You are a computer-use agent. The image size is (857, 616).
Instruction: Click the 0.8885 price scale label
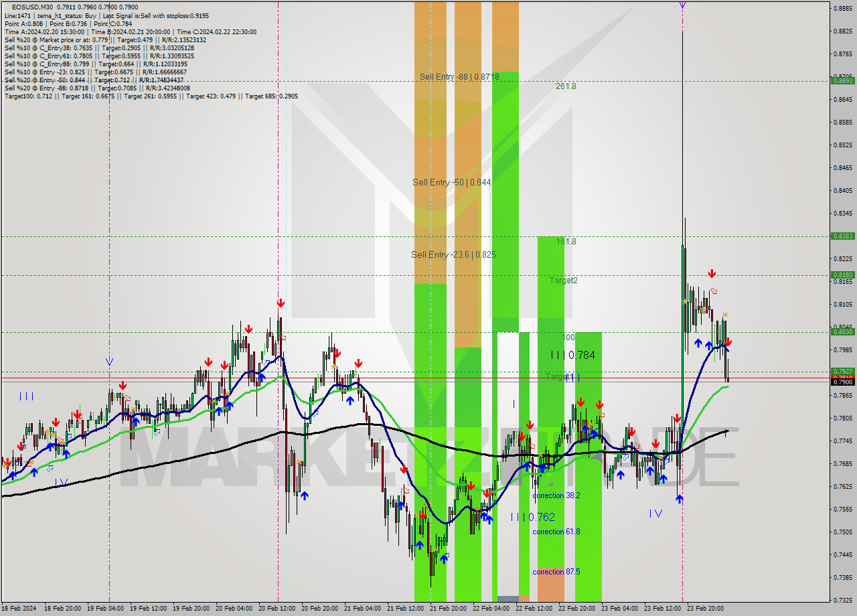tap(843, 9)
